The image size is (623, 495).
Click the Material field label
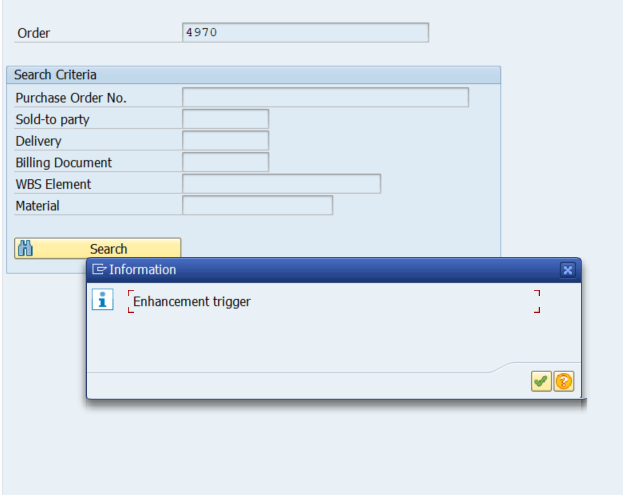(37, 206)
